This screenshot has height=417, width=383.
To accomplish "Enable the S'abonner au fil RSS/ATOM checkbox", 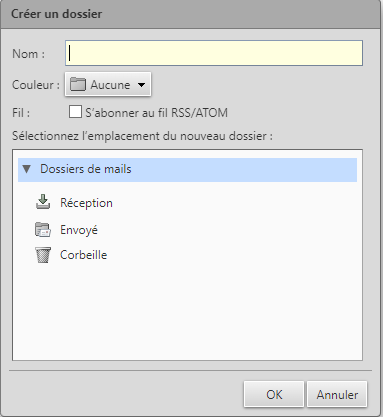I will 75,112.
